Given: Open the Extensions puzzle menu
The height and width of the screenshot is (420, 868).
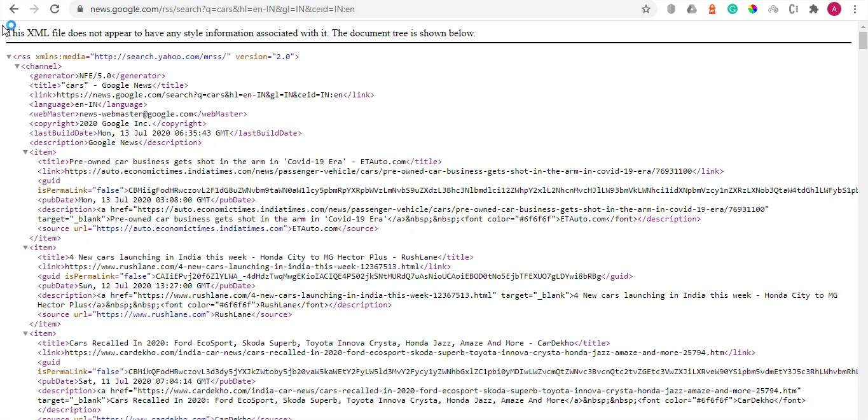Looking at the screenshot, I should [x=814, y=9].
